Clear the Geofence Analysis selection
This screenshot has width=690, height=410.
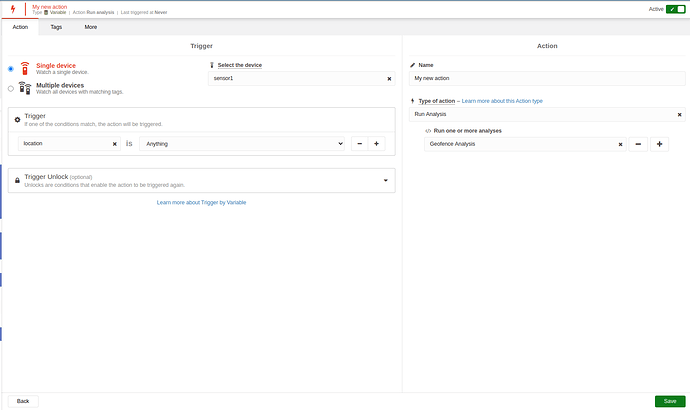tap(620, 144)
